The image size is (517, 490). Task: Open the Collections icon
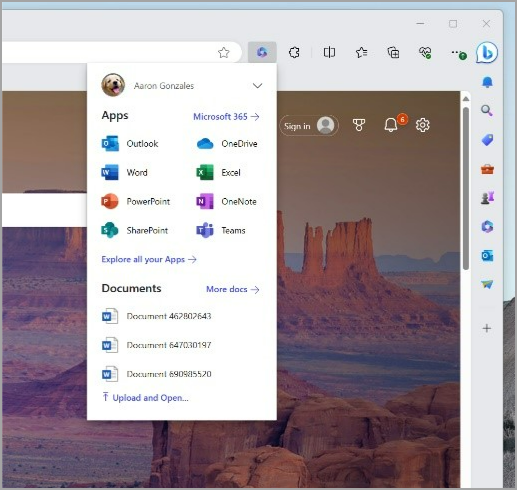click(393, 52)
